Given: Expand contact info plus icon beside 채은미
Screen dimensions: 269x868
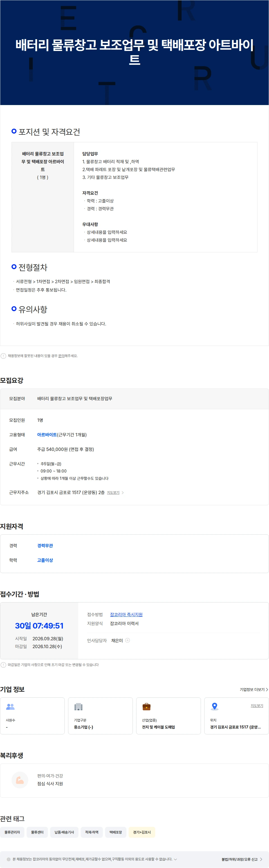Looking at the screenshot, I should click(127, 640).
